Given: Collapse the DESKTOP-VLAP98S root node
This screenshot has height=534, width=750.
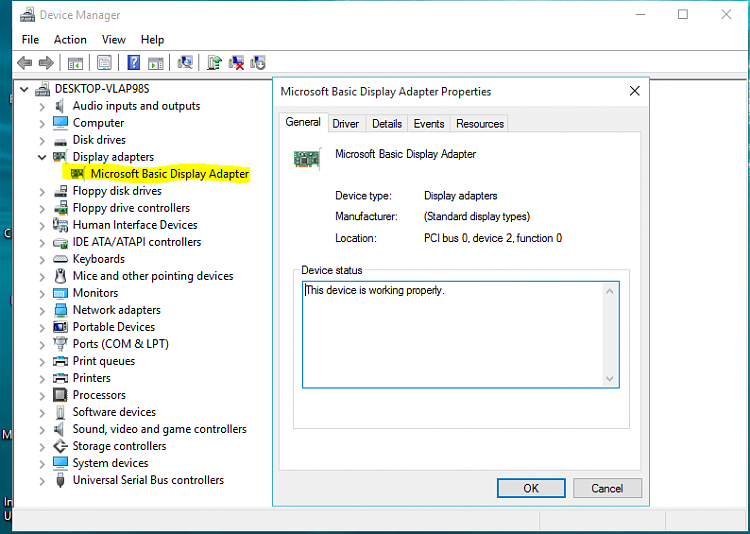Looking at the screenshot, I should (x=24, y=89).
